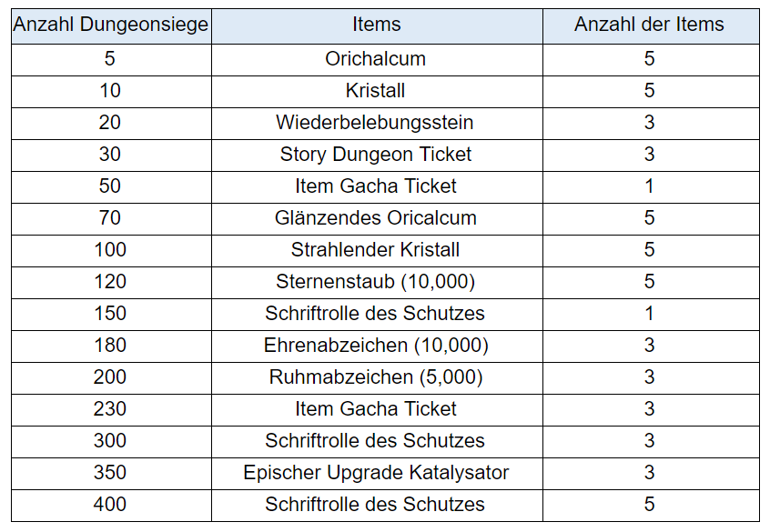This screenshot has height=532, width=770.
Task: Select the 'Wiederbelebungsstein' cell
Action: point(376,123)
